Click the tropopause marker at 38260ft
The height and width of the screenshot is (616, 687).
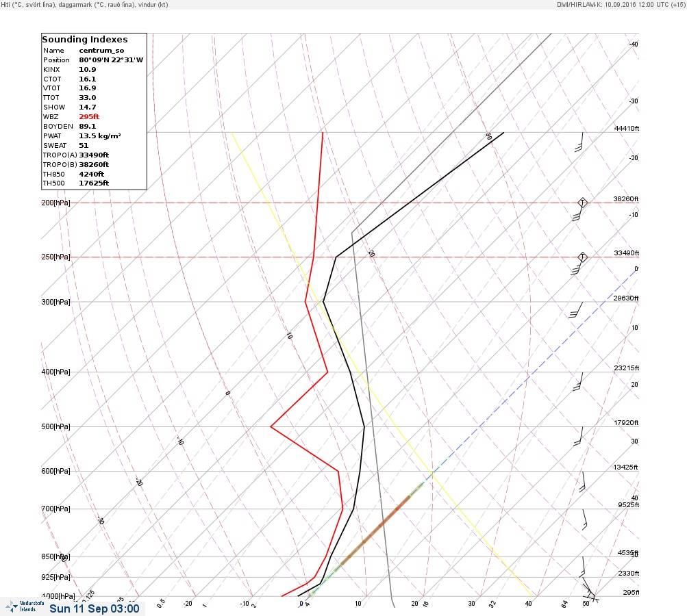[582, 203]
